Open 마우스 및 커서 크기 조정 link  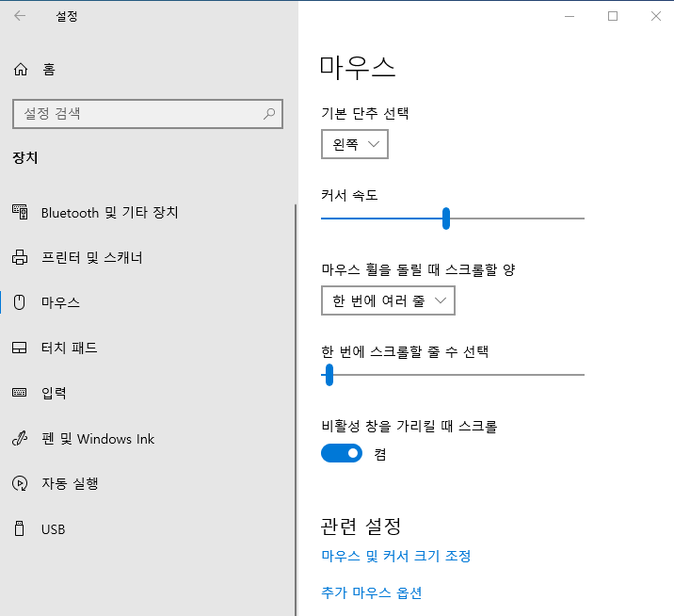coord(396,556)
